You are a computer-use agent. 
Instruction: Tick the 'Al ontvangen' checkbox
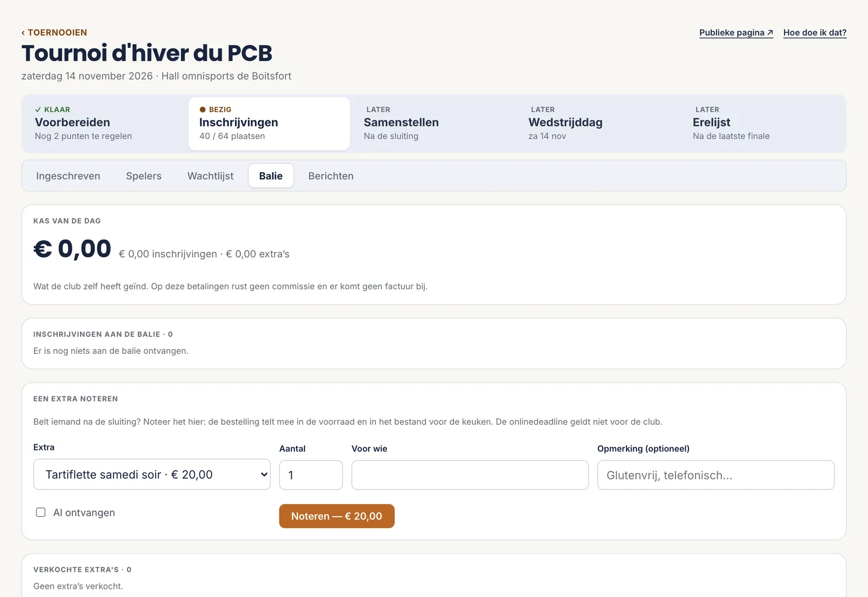tap(41, 512)
